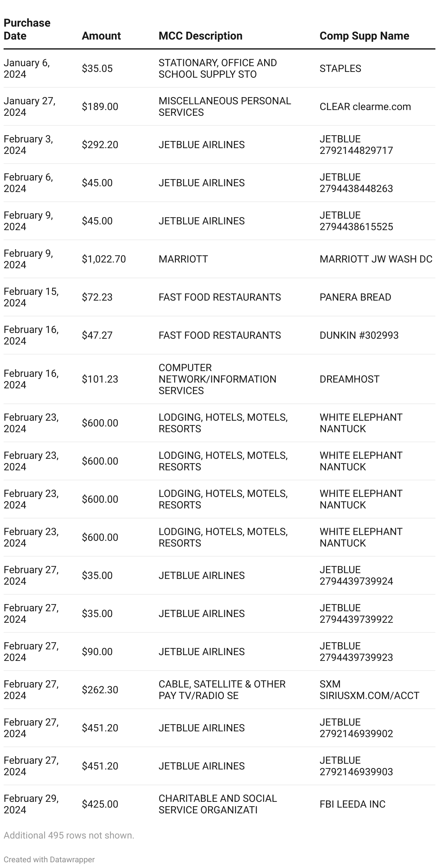The image size is (439, 868).
Task: Click the SXM SIRIUSXM.COM/ACCT cell
Action: click(369, 690)
